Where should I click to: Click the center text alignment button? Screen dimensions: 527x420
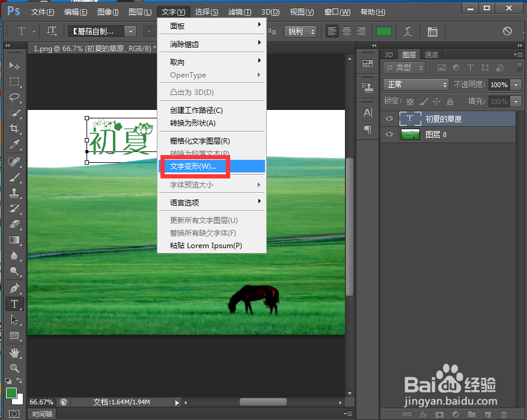point(346,31)
